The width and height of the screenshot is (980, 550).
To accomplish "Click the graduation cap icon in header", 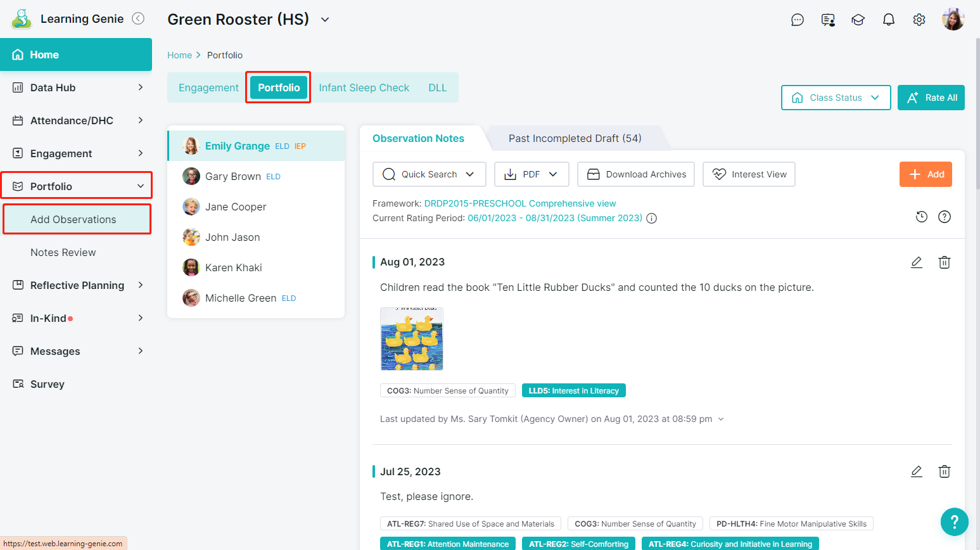I will (x=858, y=20).
